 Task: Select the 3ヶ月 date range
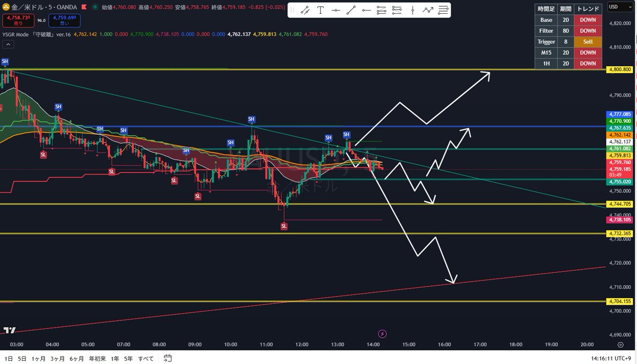pos(57,359)
